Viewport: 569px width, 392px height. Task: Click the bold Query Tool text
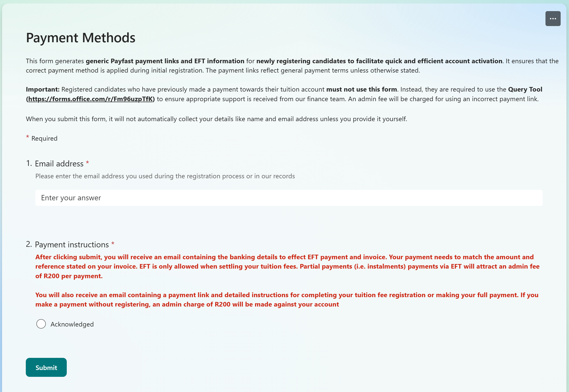pyautogui.click(x=525, y=90)
